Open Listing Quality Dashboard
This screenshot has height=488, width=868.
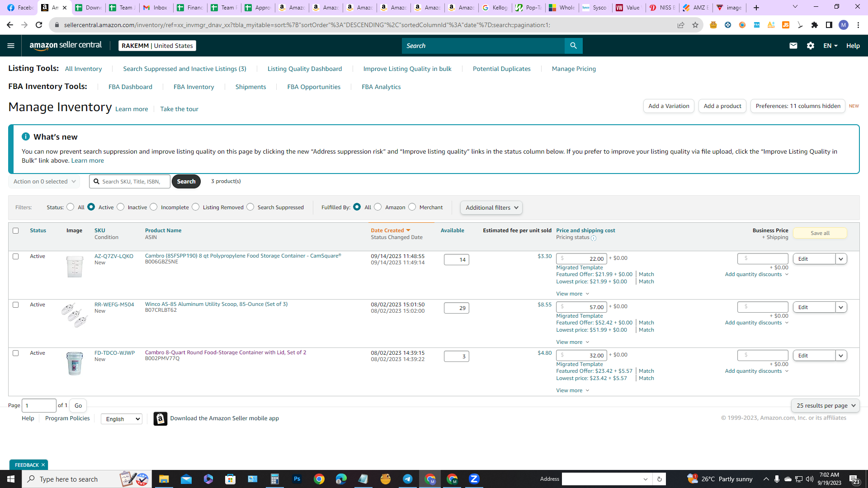pos(305,69)
